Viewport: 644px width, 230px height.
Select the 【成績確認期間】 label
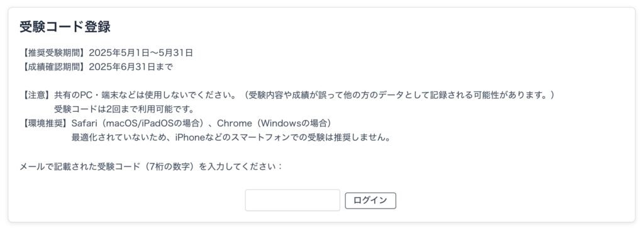[54, 67]
